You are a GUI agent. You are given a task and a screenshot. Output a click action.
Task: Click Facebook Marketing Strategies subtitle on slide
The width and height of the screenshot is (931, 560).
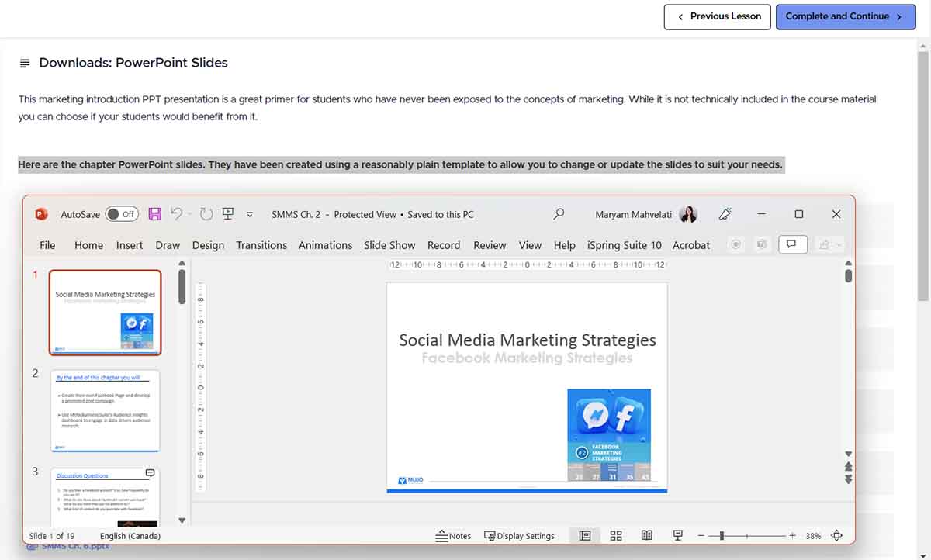click(527, 358)
